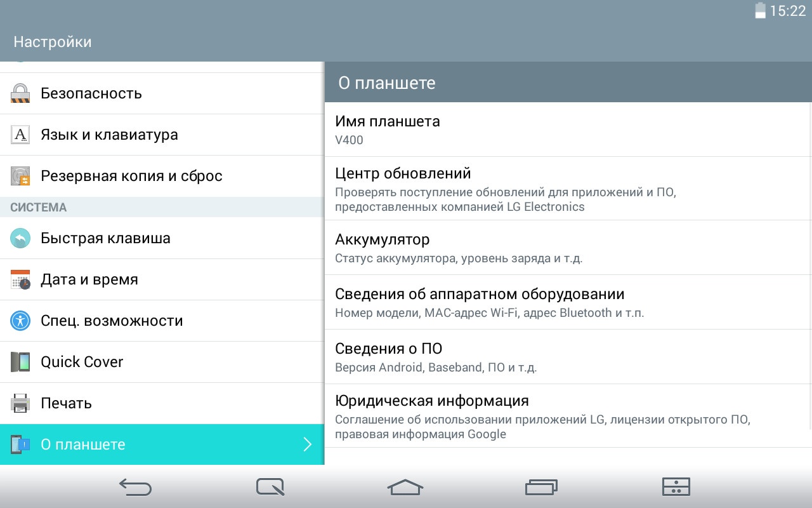
Task: Tap the Backup and reset icon
Action: (20, 176)
